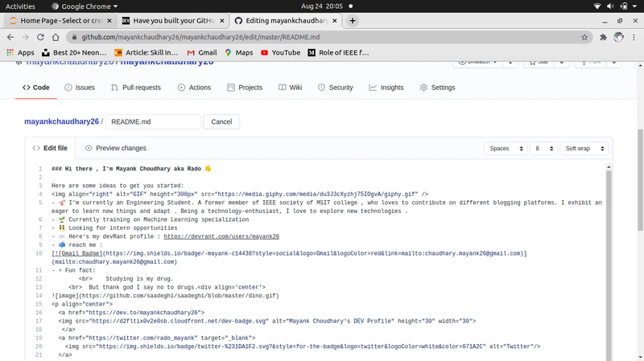The width and height of the screenshot is (644, 361).
Task: Cancel editing the README file
Action: 221,121
